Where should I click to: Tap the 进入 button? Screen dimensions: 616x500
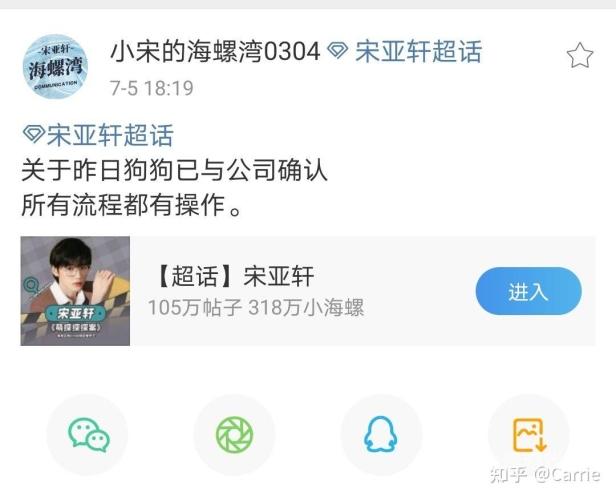coord(528,291)
